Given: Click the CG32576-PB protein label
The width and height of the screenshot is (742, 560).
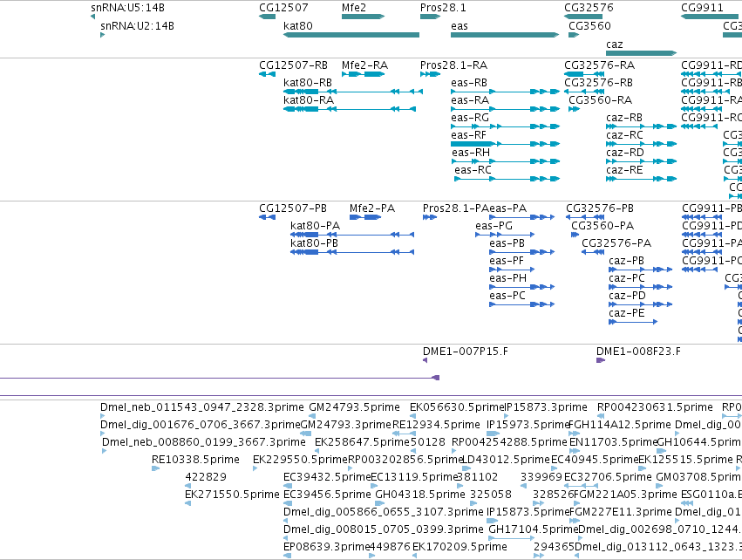Looking at the screenshot, I should tap(600, 208).
